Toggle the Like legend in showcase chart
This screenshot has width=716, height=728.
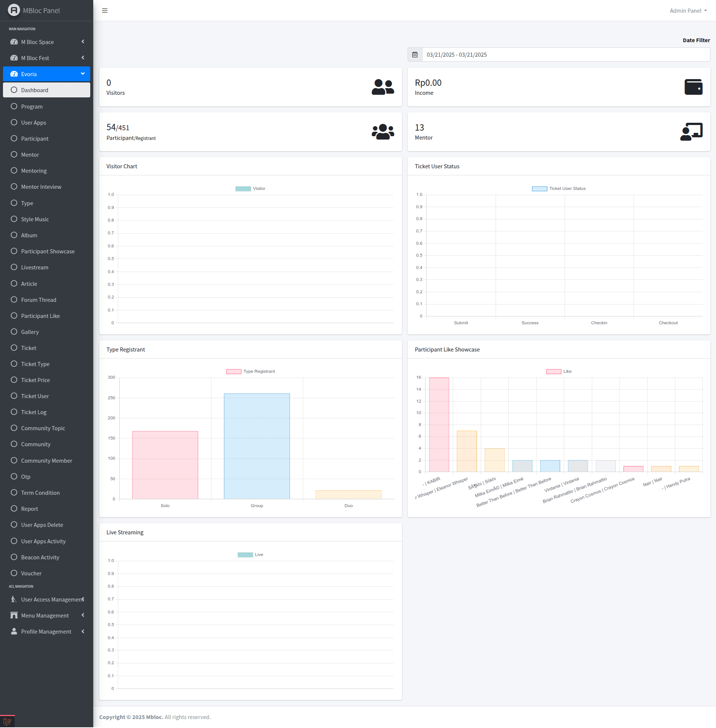558,371
